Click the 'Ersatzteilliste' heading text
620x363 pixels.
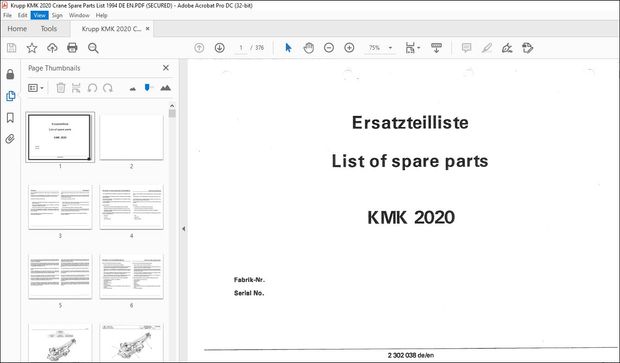coord(410,123)
